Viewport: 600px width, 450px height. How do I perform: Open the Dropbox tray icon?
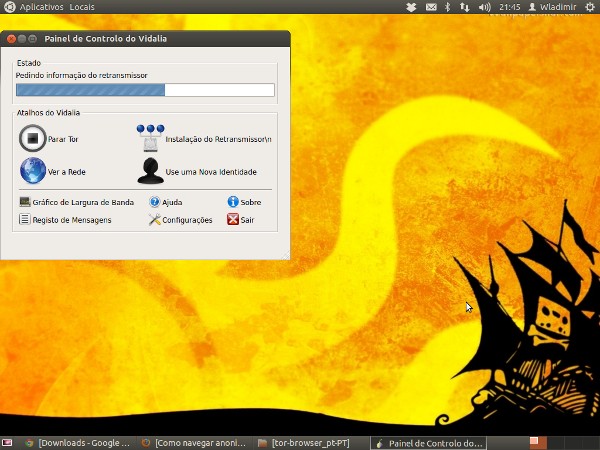point(411,7)
